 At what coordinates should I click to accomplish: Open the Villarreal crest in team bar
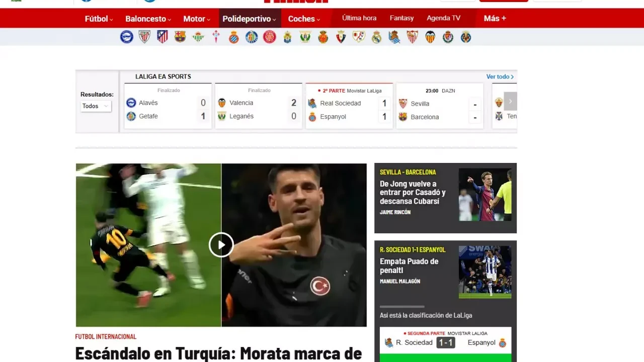tap(466, 37)
